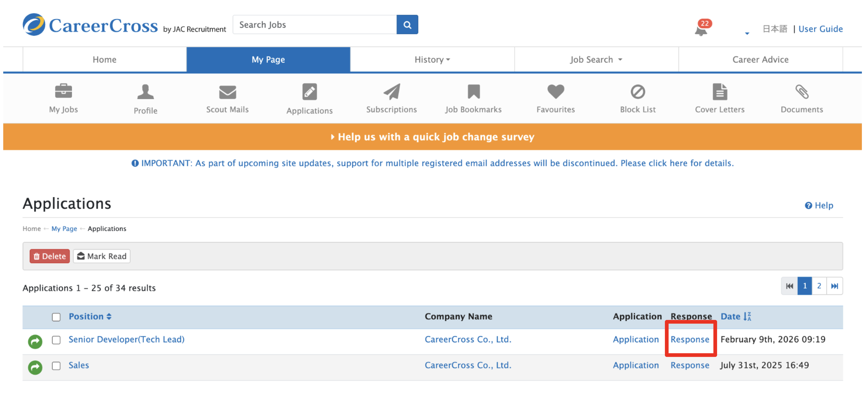Click the blue search magnifier button
868x397 pixels.
(x=407, y=25)
